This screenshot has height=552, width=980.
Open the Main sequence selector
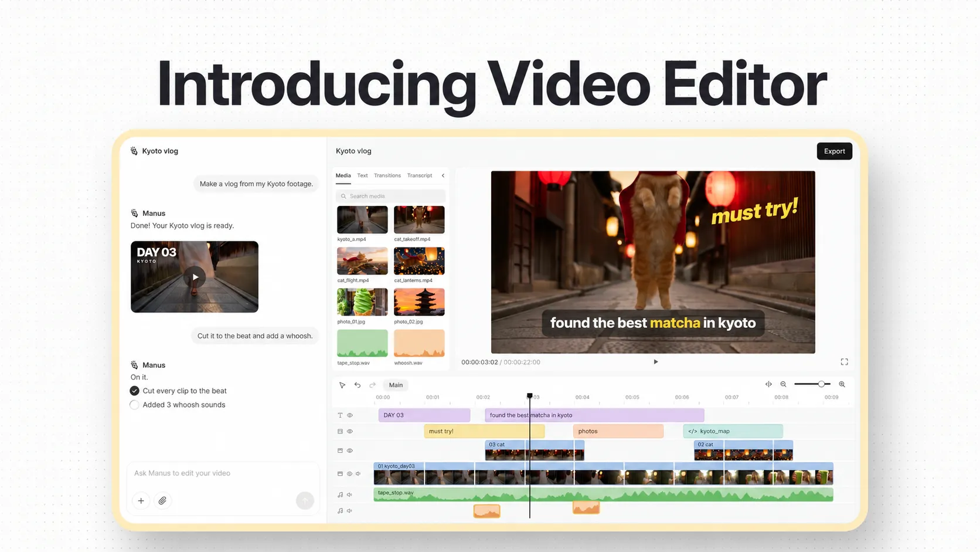click(x=396, y=385)
